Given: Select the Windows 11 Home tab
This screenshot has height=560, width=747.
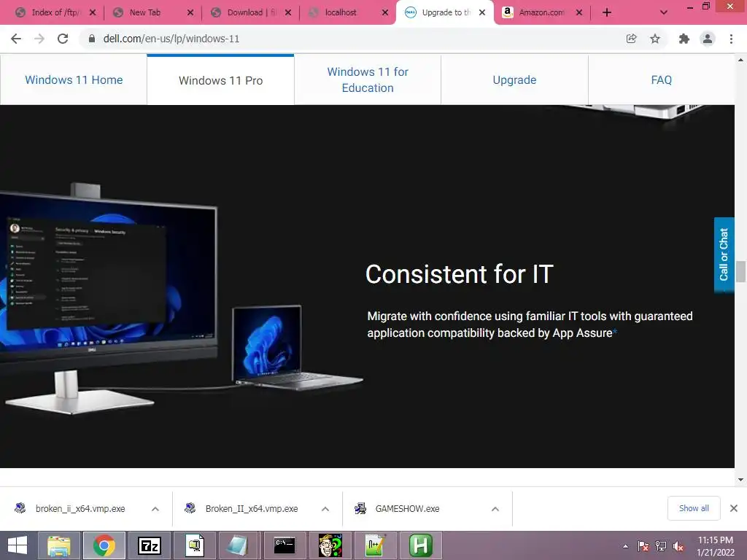Looking at the screenshot, I should pyautogui.click(x=74, y=79).
